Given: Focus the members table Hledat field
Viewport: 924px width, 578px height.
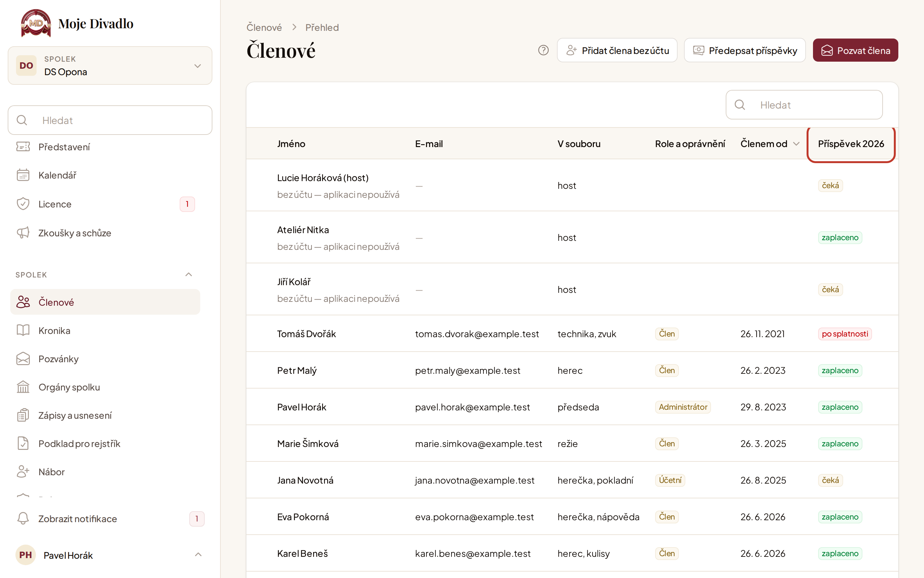Looking at the screenshot, I should pyautogui.click(x=804, y=105).
